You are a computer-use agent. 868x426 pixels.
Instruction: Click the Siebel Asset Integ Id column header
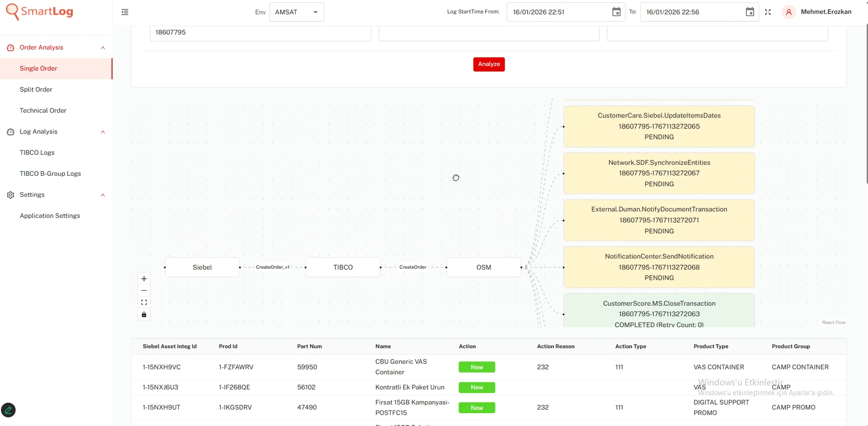[x=170, y=347]
